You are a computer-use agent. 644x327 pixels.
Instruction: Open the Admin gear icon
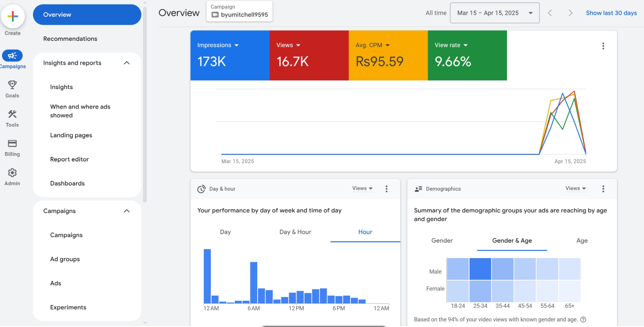pos(12,173)
